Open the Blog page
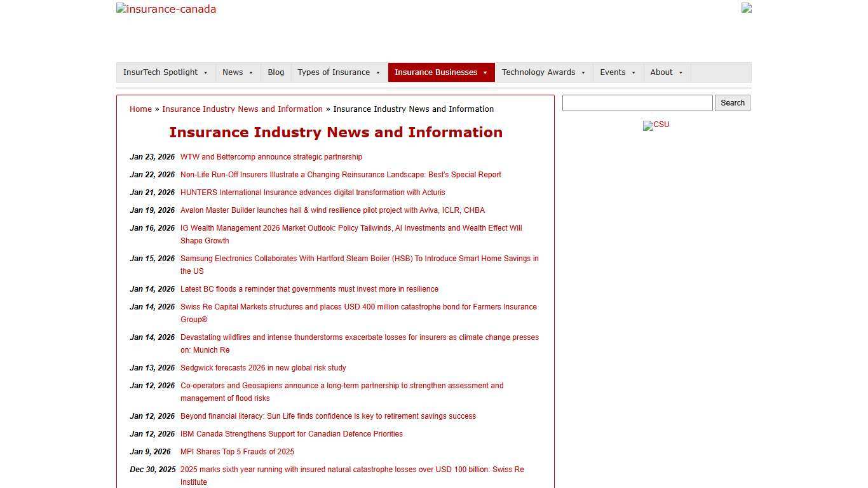This screenshot has height=488, width=868. [276, 72]
